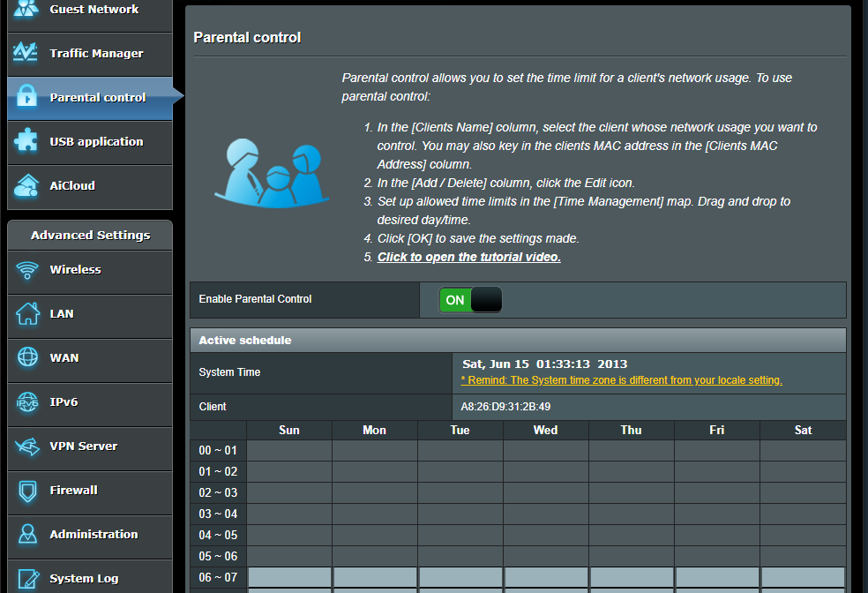Open the tutorial video link

click(468, 257)
